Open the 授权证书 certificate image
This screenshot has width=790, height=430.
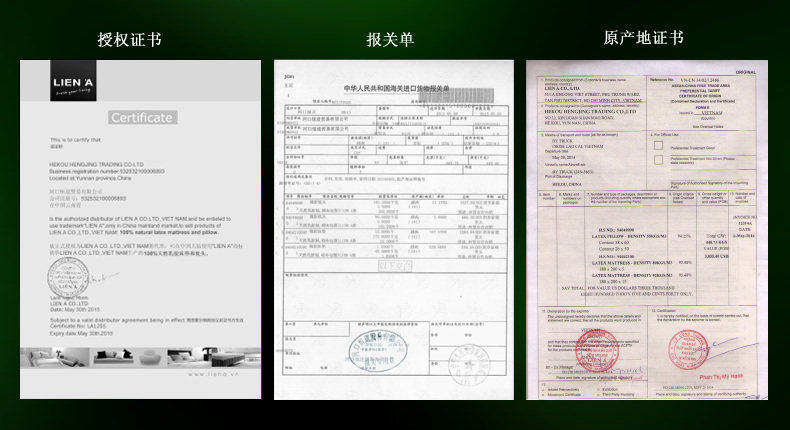tap(141, 229)
